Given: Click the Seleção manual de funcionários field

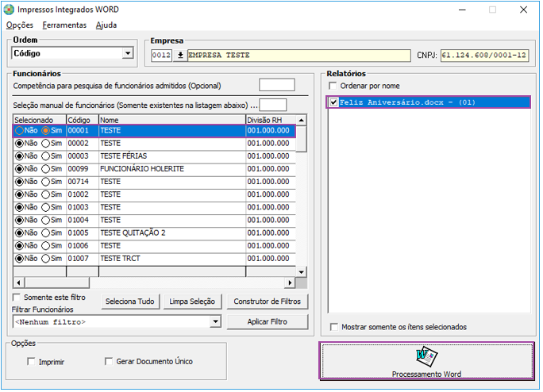Looking at the screenshot, I should point(274,106).
